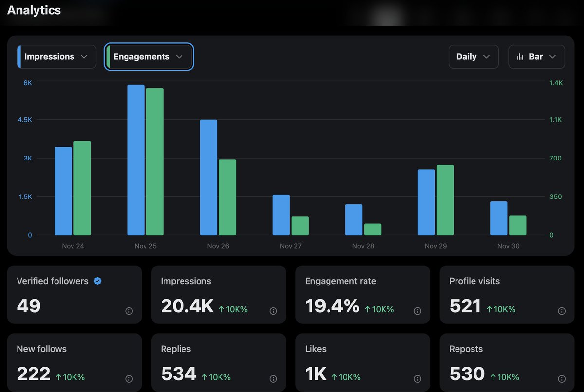Click the blue Impressions color indicator

point(19,57)
